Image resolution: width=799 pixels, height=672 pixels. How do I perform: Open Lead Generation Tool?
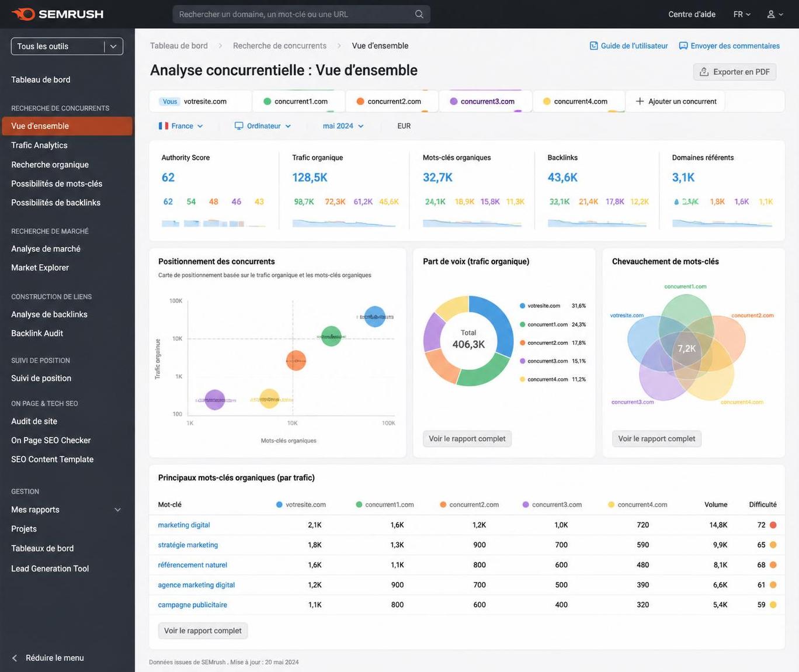click(50, 568)
